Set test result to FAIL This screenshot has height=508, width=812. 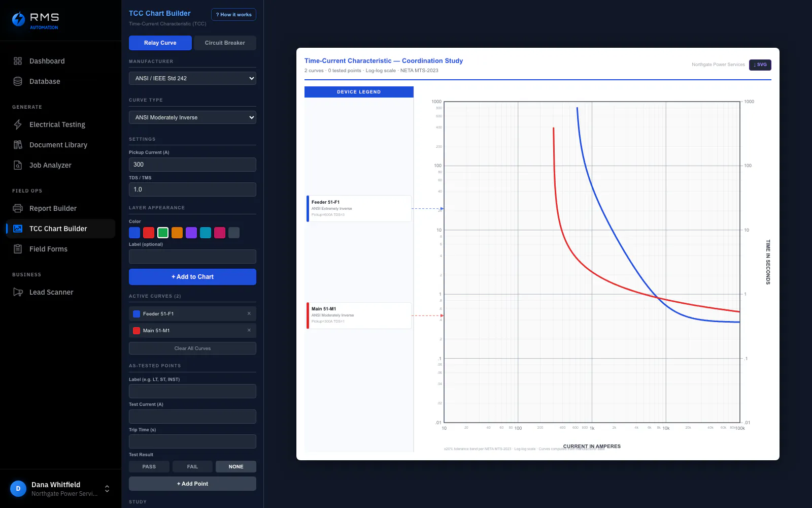pyautogui.click(x=192, y=466)
